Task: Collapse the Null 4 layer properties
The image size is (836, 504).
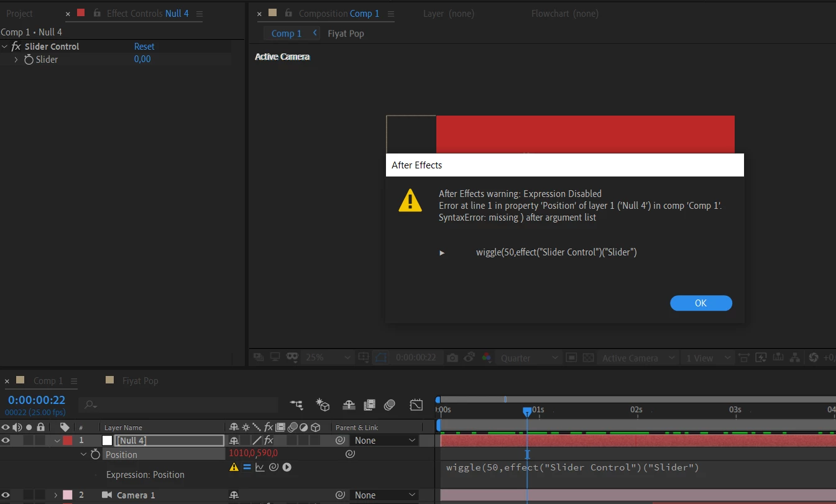Action: pyautogui.click(x=57, y=441)
